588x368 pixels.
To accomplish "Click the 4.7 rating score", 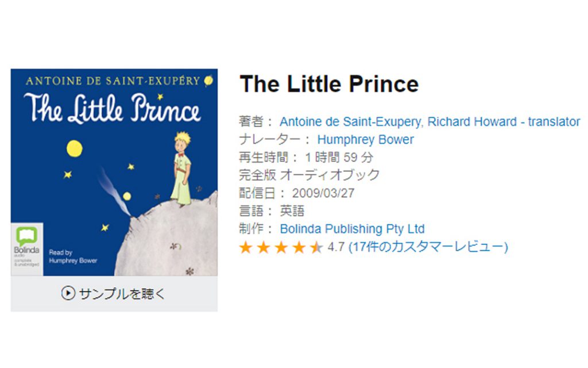I will point(336,247).
